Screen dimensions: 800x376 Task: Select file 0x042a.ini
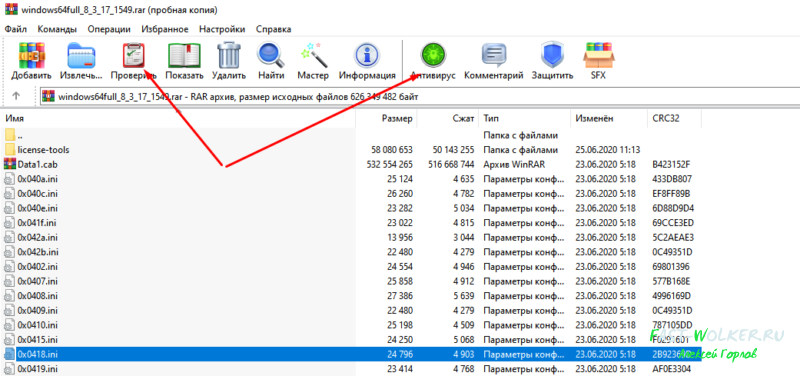pyautogui.click(x=37, y=237)
